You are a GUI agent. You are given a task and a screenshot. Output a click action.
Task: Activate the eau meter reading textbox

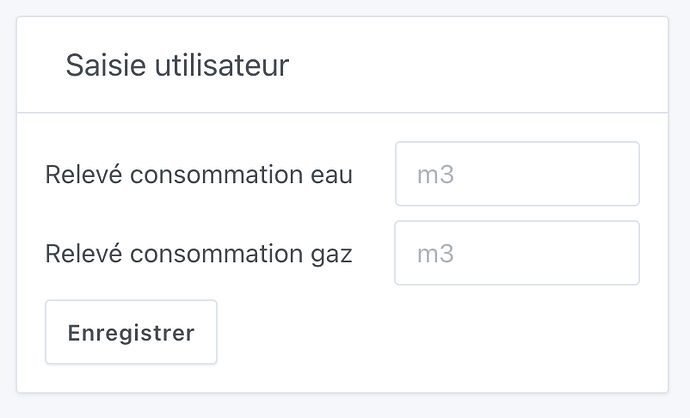click(x=517, y=174)
